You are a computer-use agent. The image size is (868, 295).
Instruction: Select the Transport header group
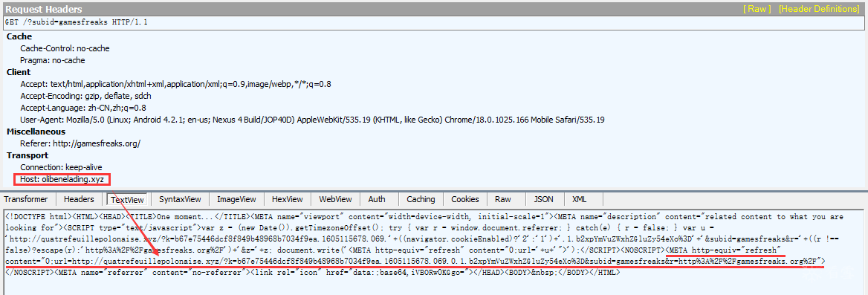point(27,155)
